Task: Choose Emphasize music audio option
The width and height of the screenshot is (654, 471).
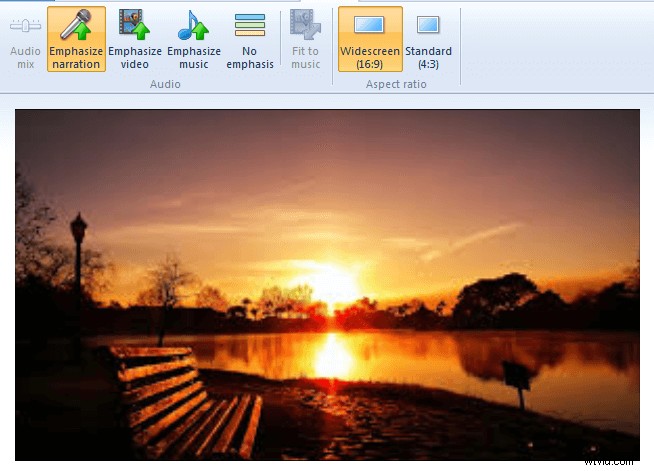Action: coord(194,39)
